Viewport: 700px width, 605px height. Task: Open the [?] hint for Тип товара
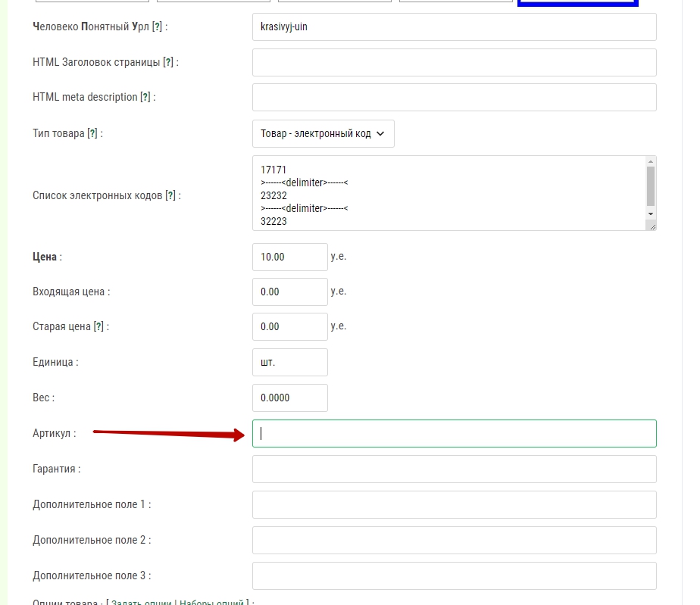click(92, 133)
